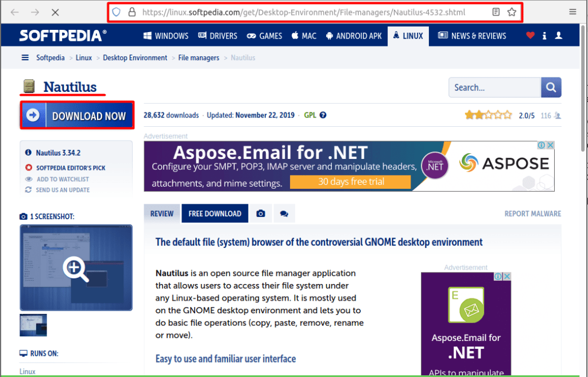This screenshot has width=588, height=377.
Task: Open the browser hamburger menu
Action: click(572, 12)
